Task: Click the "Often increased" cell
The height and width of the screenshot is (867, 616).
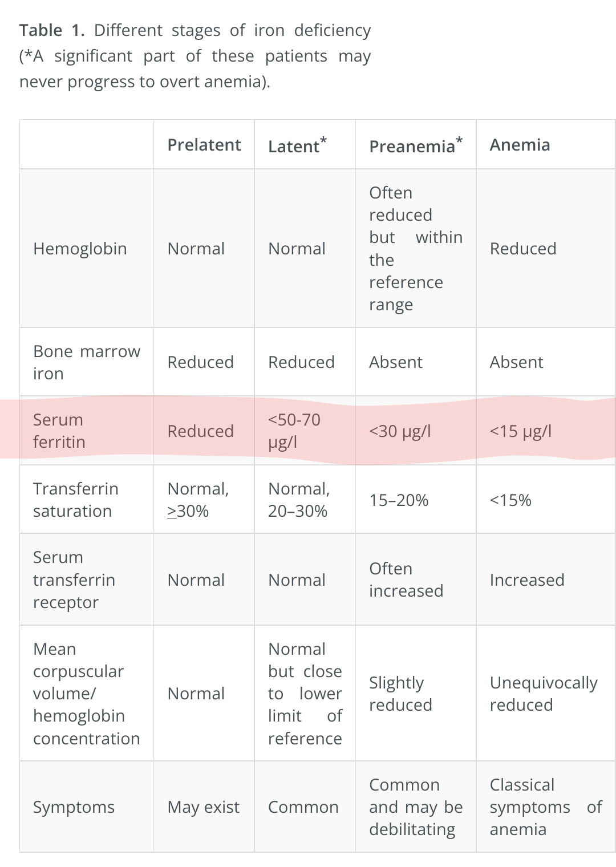Action: click(406, 580)
